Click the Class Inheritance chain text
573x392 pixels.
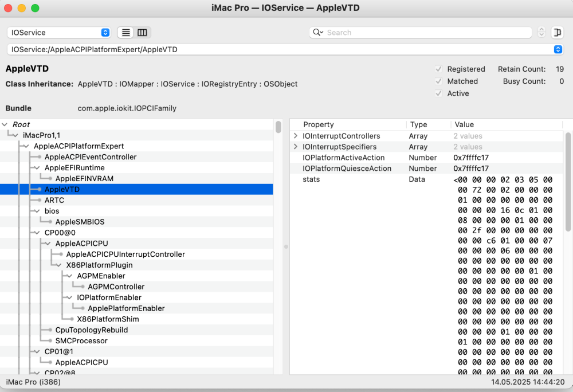(x=187, y=84)
